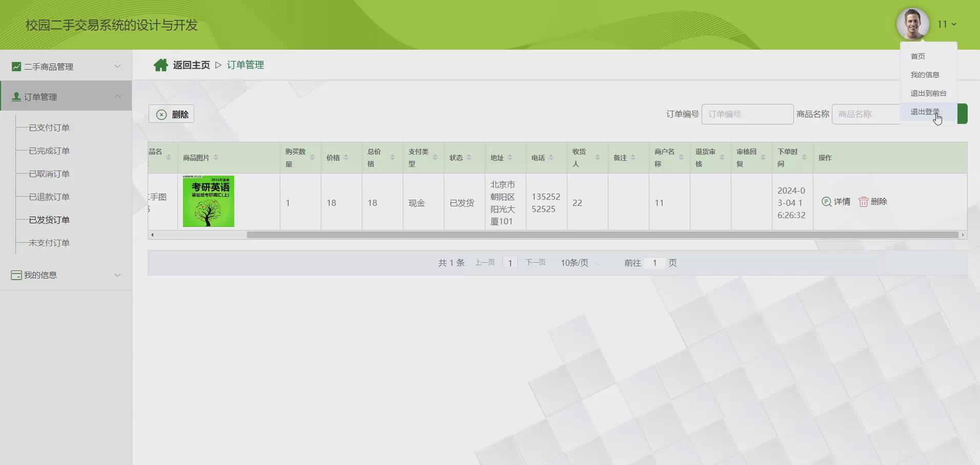The image size is (980, 465).
Task: Go to 上一页 in pagination
Action: point(484,262)
